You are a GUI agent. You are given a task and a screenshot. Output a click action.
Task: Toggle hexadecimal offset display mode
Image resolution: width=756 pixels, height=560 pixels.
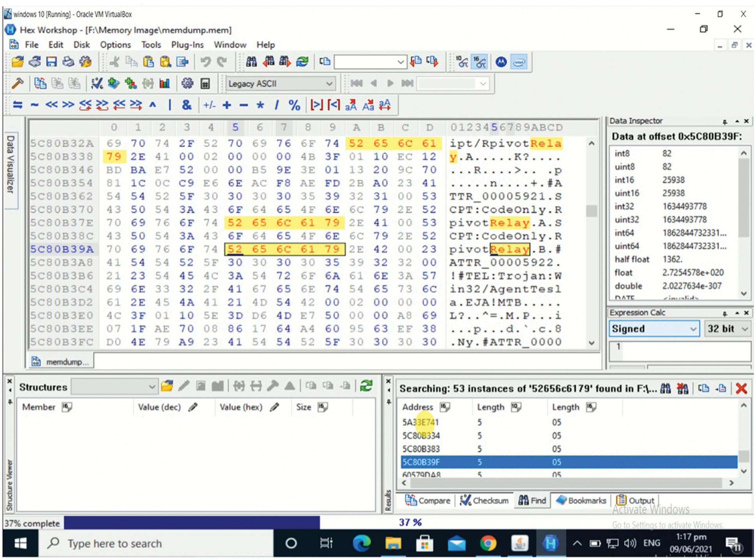(x=479, y=62)
